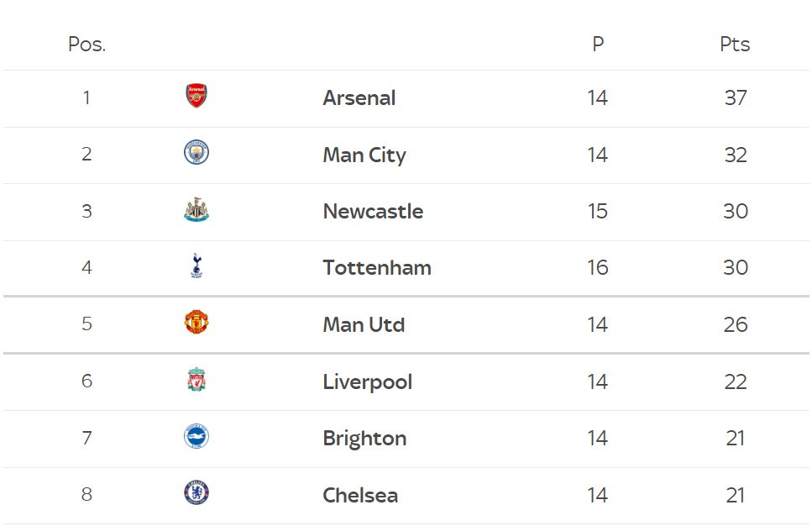Click the Pos. column header
Viewport: 812px width, 526px height.
coord(86,45)
